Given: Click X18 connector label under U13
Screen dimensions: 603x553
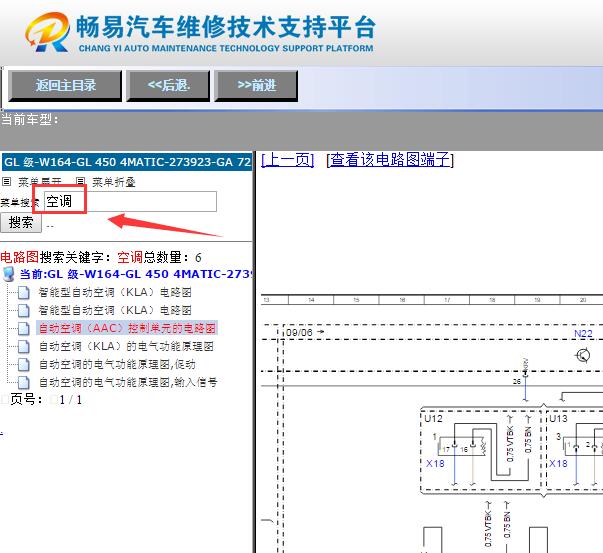Looking at the screenshot, I should pos(558,464).
